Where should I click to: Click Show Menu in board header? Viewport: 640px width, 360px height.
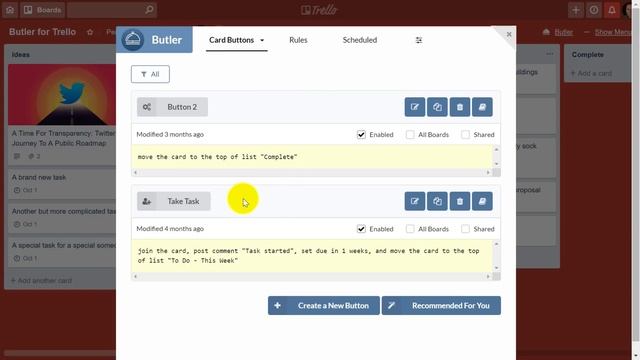point(612,32)
